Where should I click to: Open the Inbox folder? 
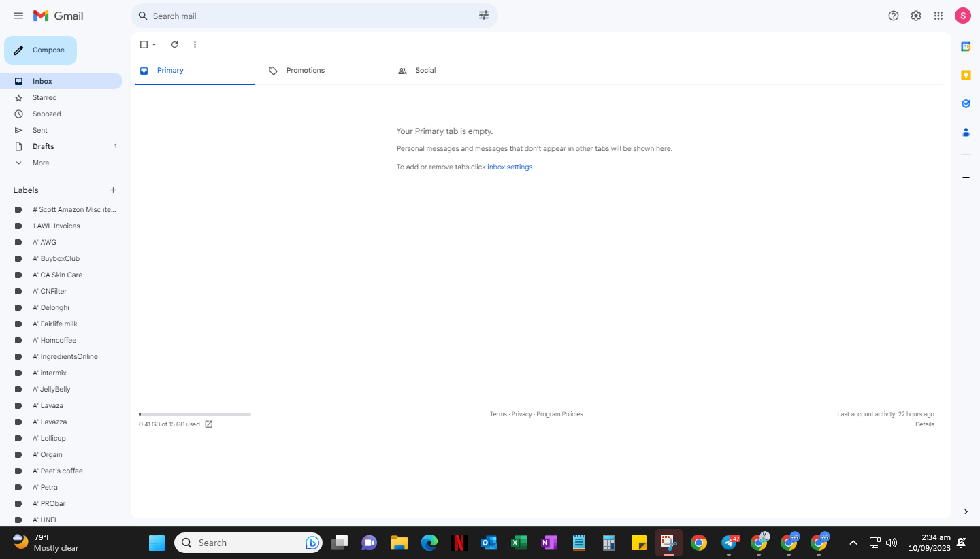[x=61, y=81]
